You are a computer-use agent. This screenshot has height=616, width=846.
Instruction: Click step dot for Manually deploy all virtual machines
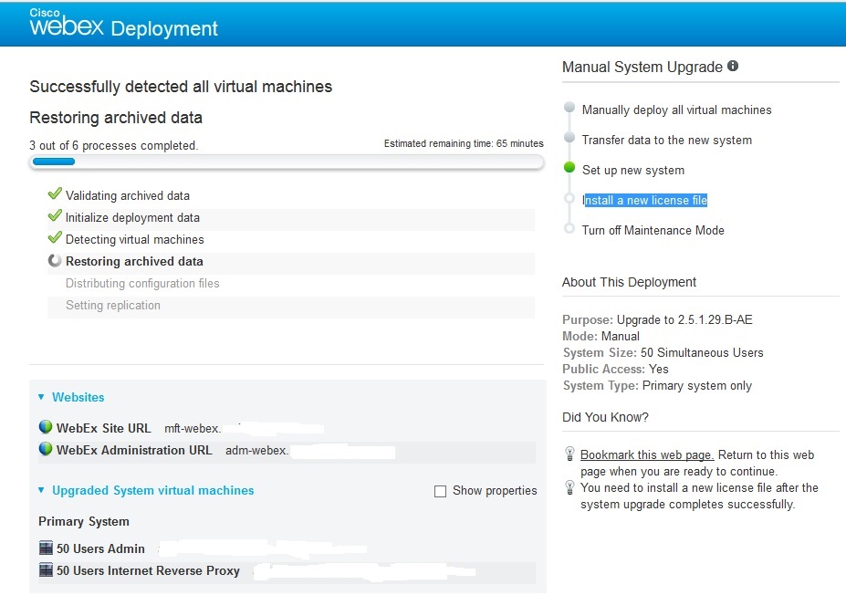(569, 107)
